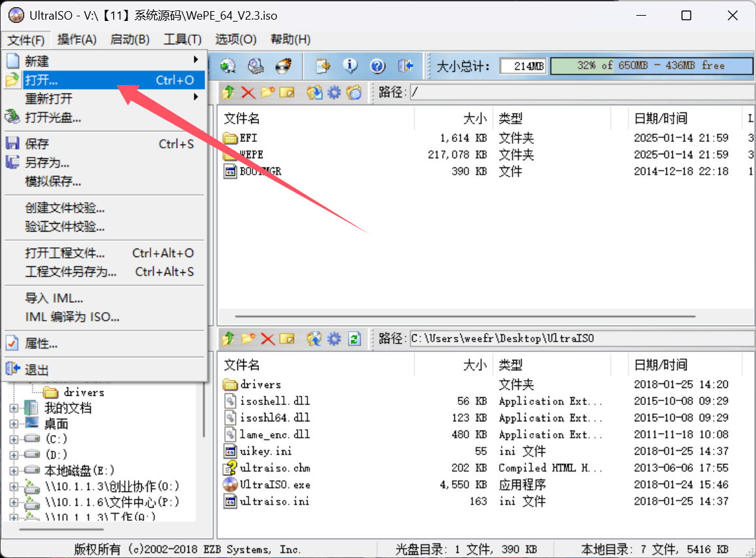Image resolution: width=756 pixels, height=558 pixels.
Task: Click the local path field C:\Users\weefr\Desktop\UltraISO
Action: 583,339
